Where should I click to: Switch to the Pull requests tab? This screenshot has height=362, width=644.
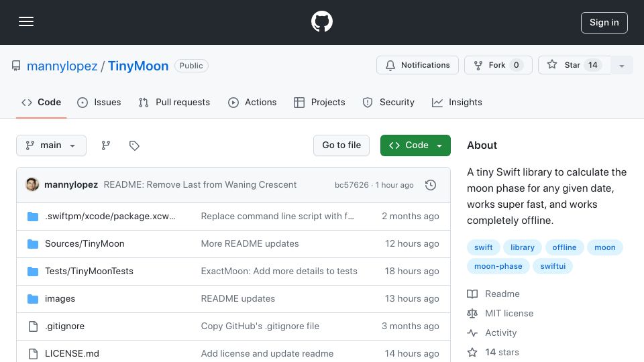click(174, 102)
